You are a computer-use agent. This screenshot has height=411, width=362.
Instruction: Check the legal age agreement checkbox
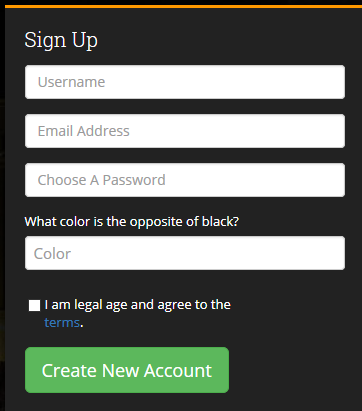click(x=34, y=305)
